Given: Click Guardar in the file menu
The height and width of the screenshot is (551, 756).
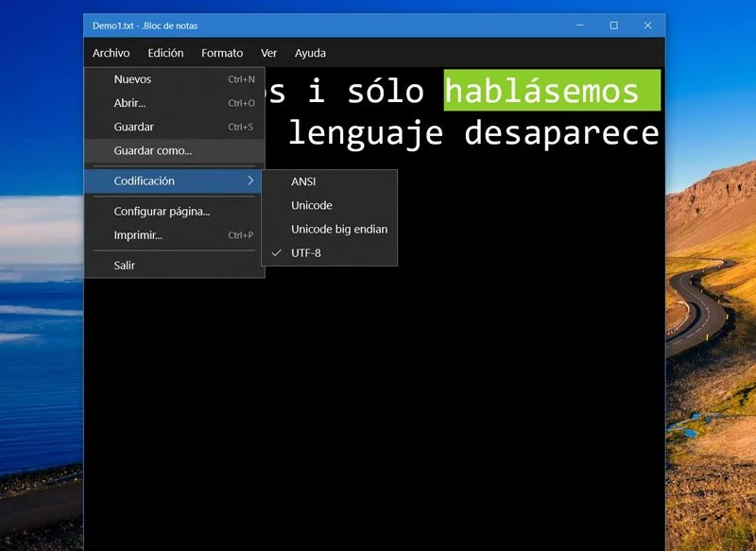Looking at the screenshot, I should click(x=133, y=127).
